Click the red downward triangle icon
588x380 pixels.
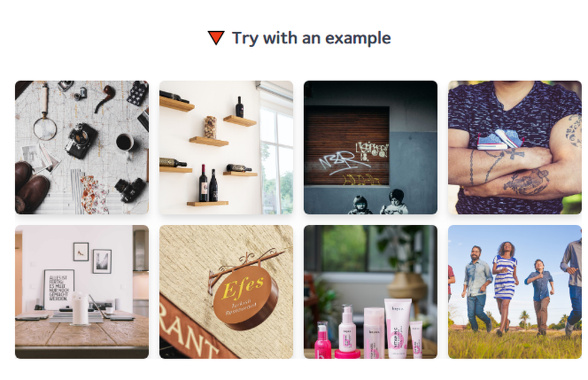(x=216, y=38)
